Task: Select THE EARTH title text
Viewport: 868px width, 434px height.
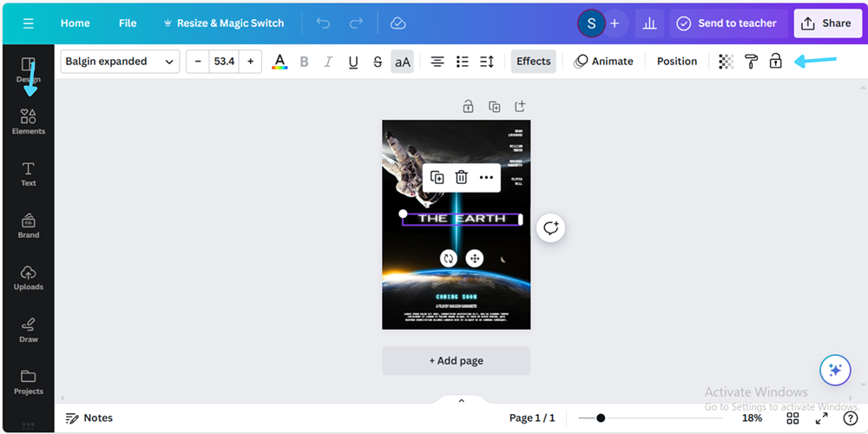Action: click(461, 220)
